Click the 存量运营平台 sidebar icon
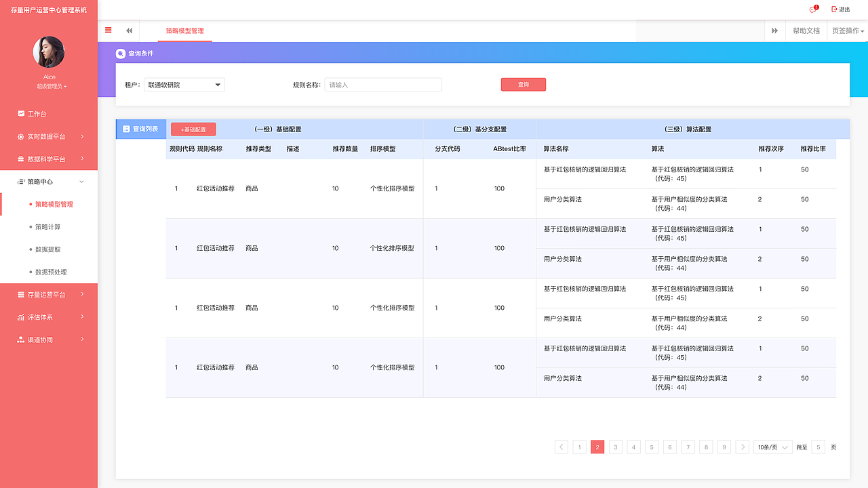868x488 pixels. pos(21,295)
